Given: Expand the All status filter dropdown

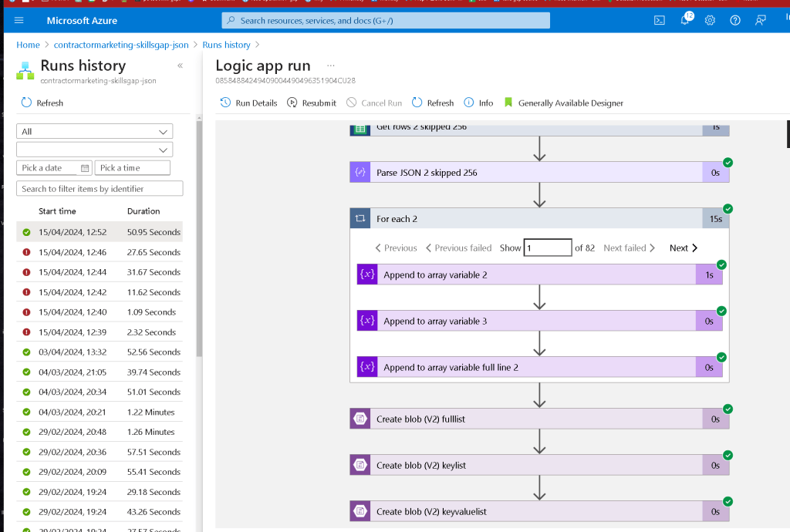Looking at the screenshot, I should click(x=95, y=131).
